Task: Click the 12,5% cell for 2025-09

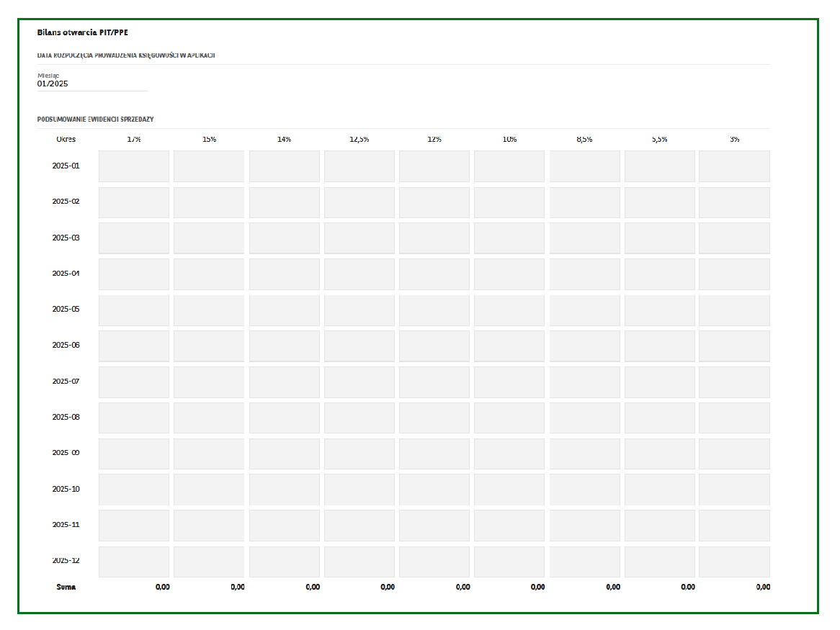Action: 359,454
